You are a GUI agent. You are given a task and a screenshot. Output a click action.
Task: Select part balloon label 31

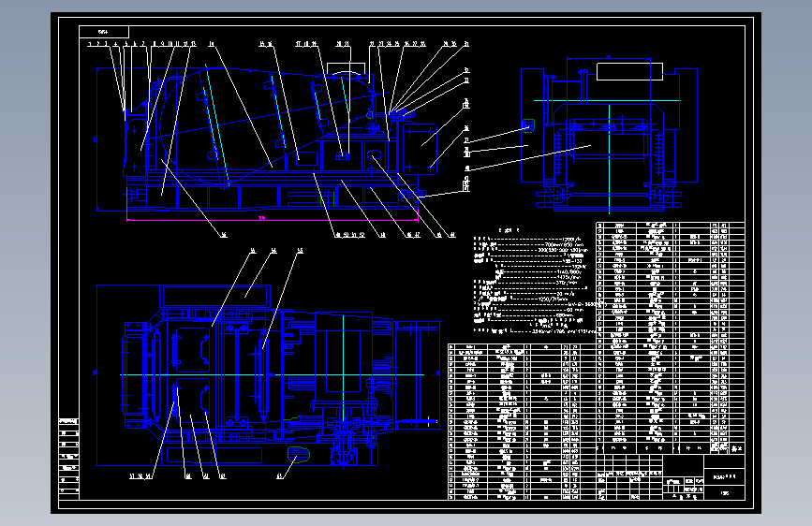coord(466,44)
